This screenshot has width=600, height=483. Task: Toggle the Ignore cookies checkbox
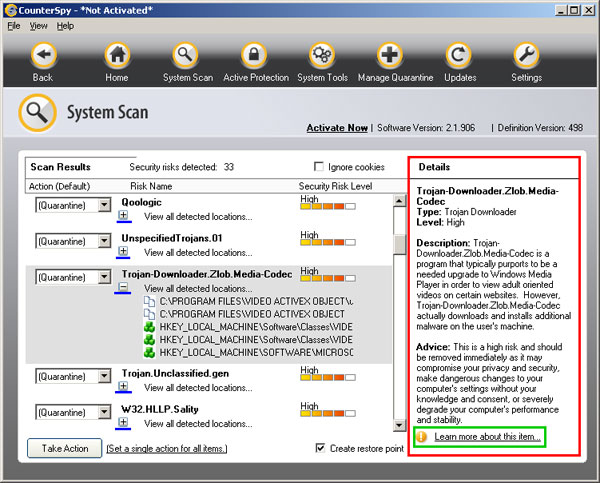[318, 166]
